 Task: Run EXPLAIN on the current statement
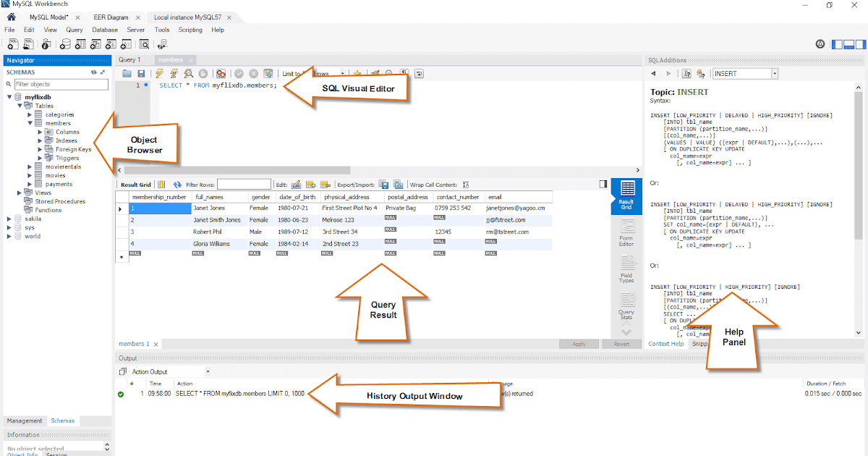point(188,74)
